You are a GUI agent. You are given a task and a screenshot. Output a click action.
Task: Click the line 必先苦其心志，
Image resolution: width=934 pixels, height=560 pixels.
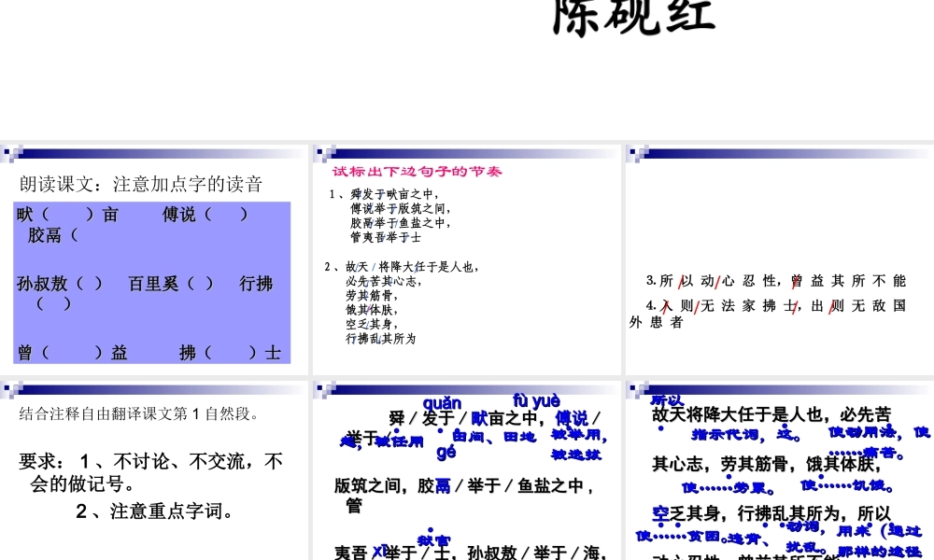click(x=384, y=281)
